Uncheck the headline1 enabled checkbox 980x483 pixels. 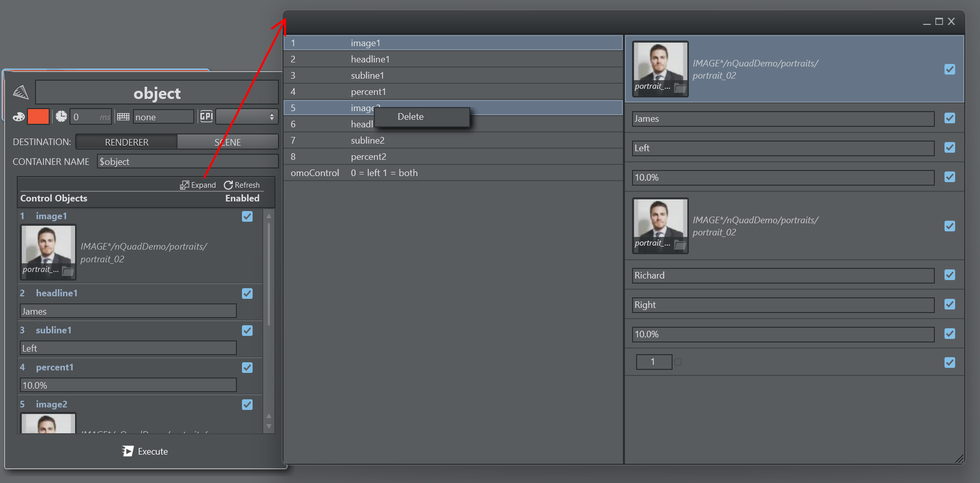[247, 294]
